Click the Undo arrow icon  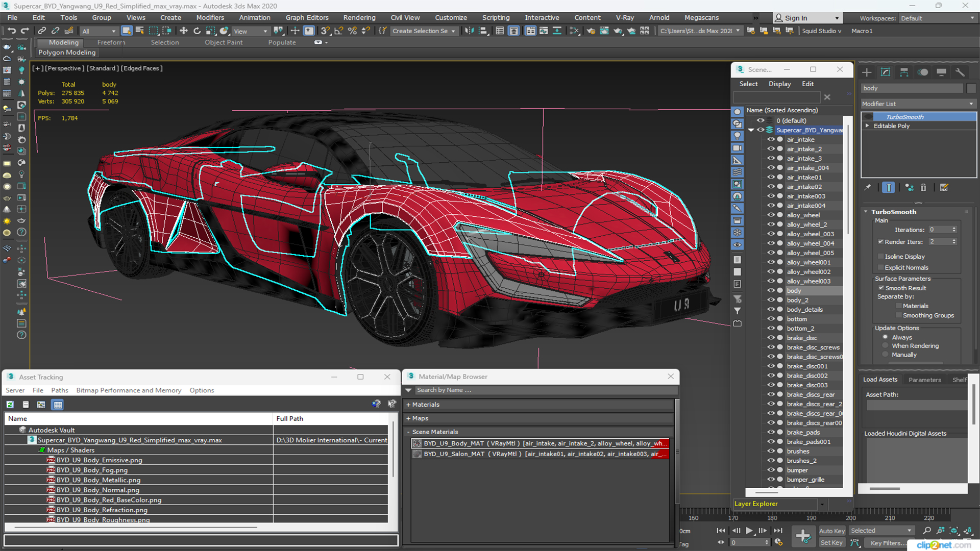coord(11,31)
